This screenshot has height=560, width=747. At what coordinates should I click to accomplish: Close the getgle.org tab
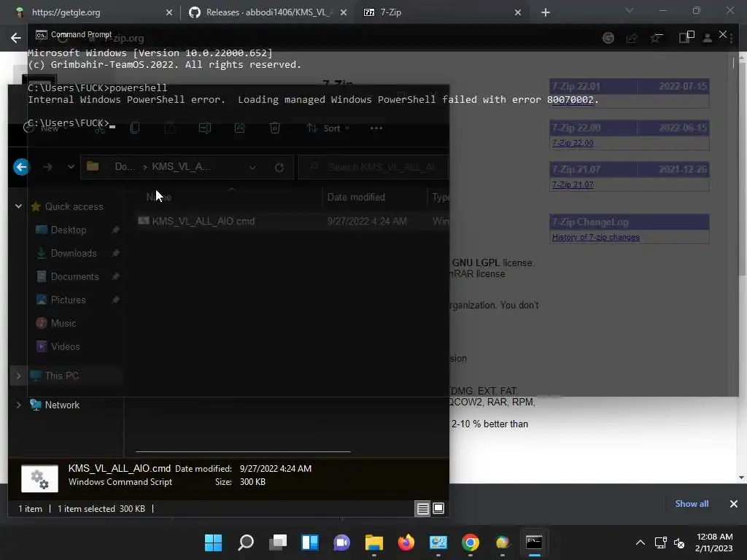click(169, 12)
